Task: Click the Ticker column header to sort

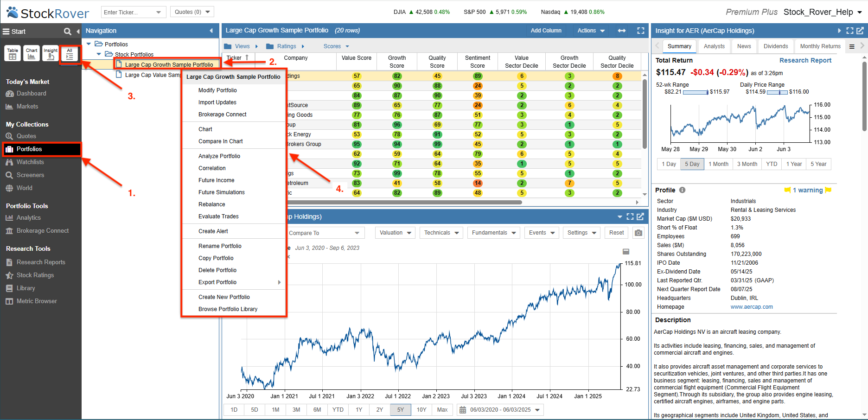Action: point(238,58)
